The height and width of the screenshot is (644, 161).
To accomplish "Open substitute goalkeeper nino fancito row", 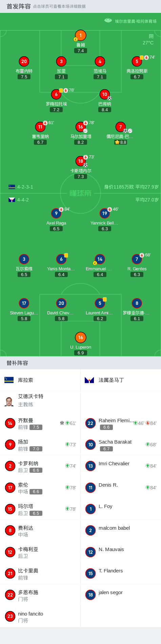I will pos(40,617).
